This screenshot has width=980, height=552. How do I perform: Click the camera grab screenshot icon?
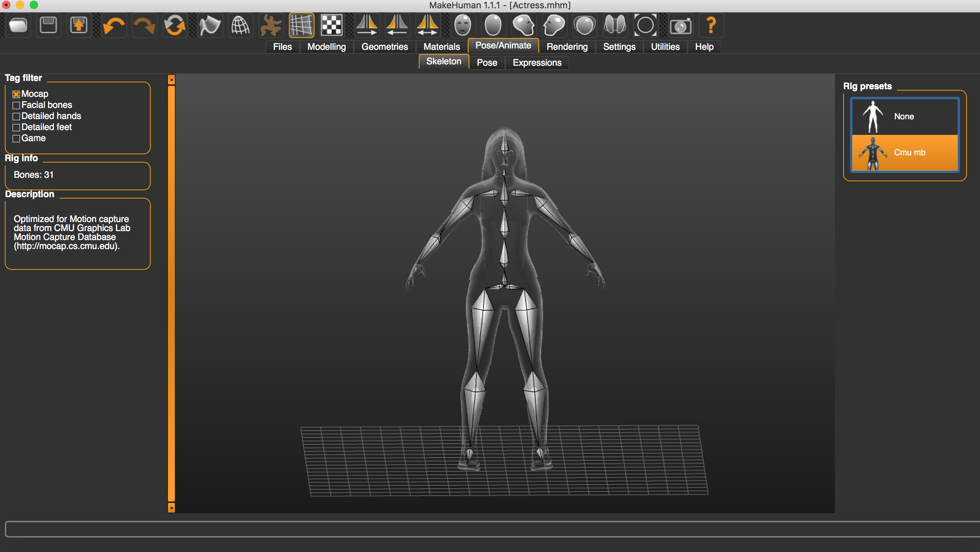(680, 26)
